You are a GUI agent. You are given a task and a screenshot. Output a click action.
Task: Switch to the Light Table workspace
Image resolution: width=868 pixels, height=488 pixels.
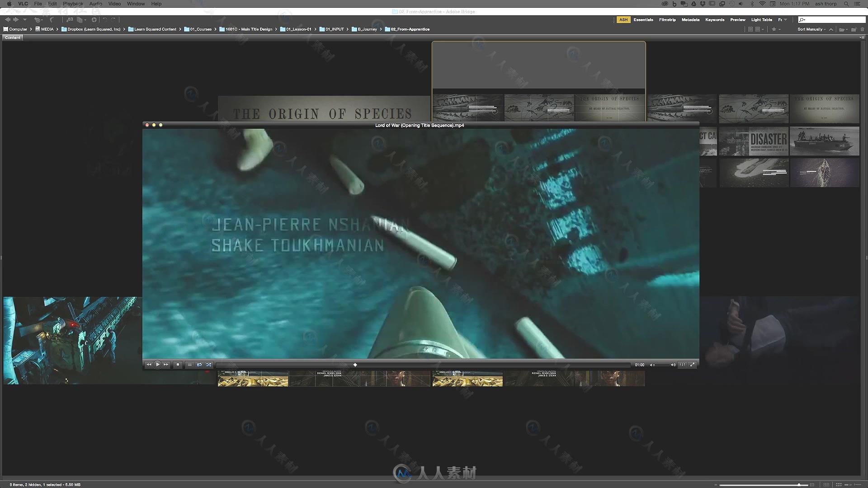761,20
